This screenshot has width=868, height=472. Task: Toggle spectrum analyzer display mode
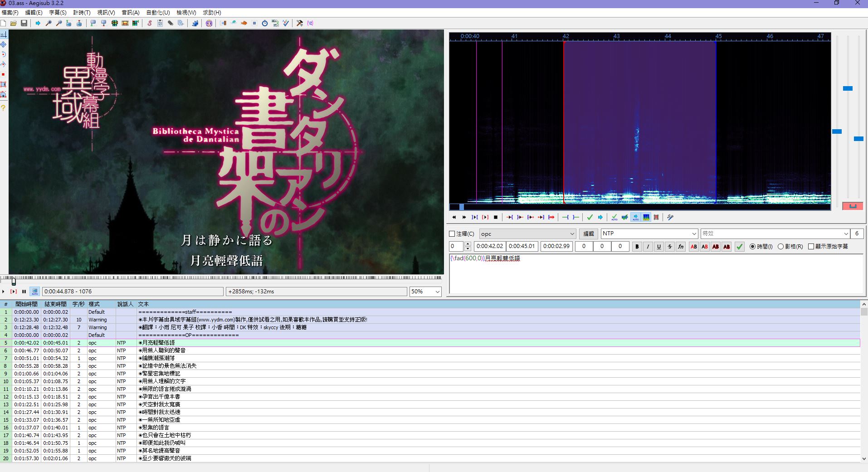click(646, 217)
